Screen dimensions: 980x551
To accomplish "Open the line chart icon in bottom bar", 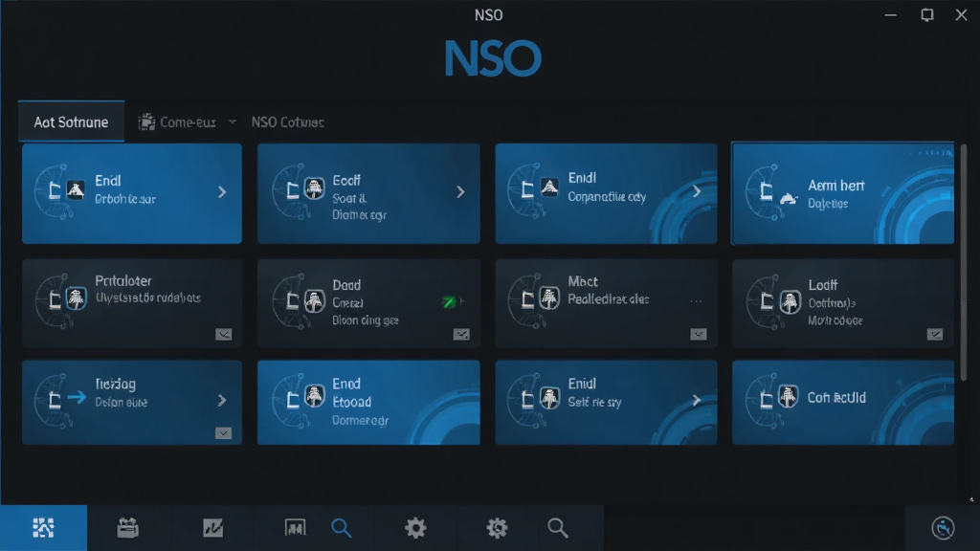I will (212, 528).
